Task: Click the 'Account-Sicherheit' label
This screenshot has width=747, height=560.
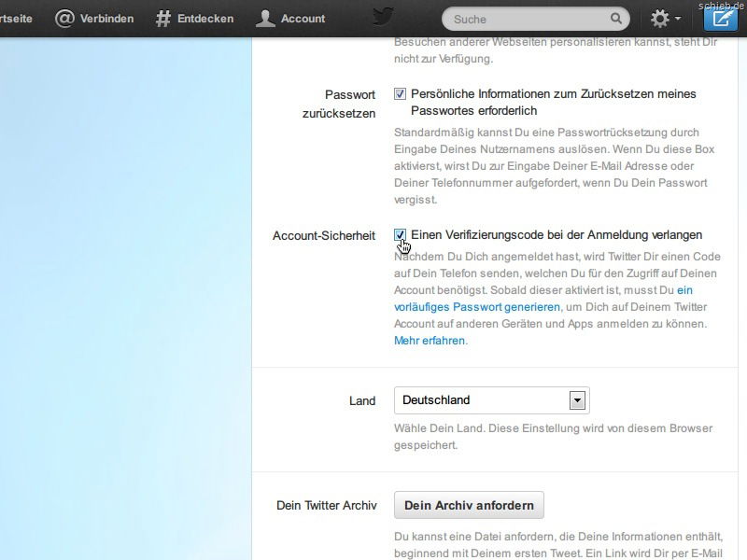Action: (323, 236)
